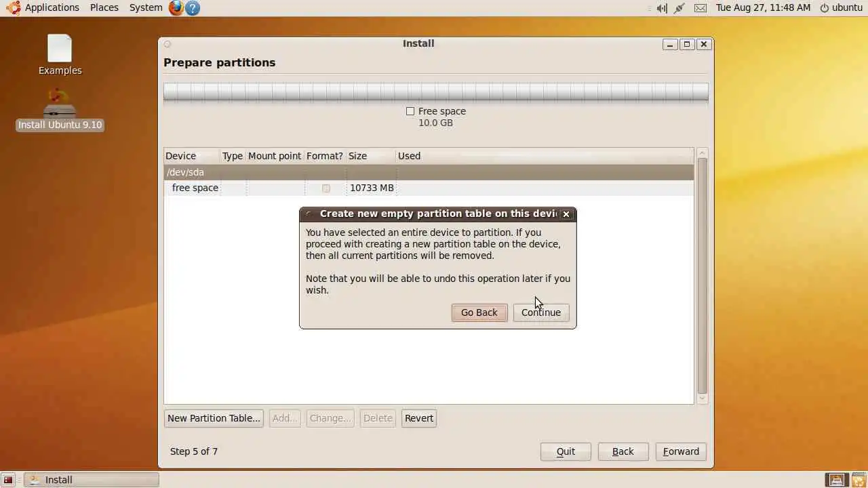Close the Install window
868x488 pixels.
coord(704,44)
